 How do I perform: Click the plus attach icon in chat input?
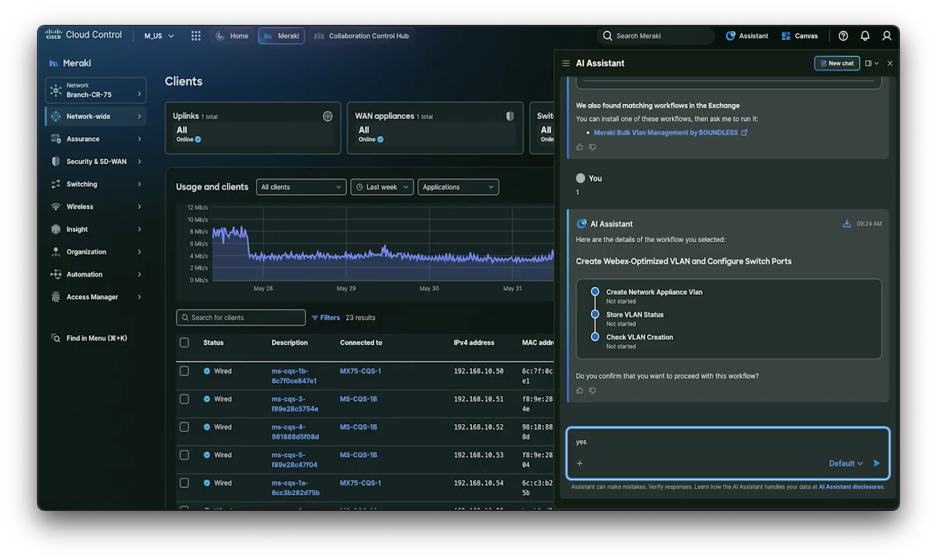tap(580, 463)
